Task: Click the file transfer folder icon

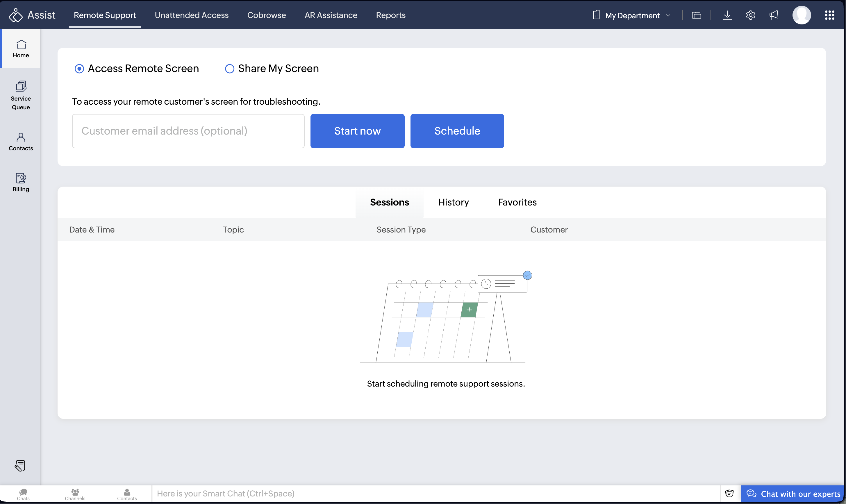Action: point(696,15)
